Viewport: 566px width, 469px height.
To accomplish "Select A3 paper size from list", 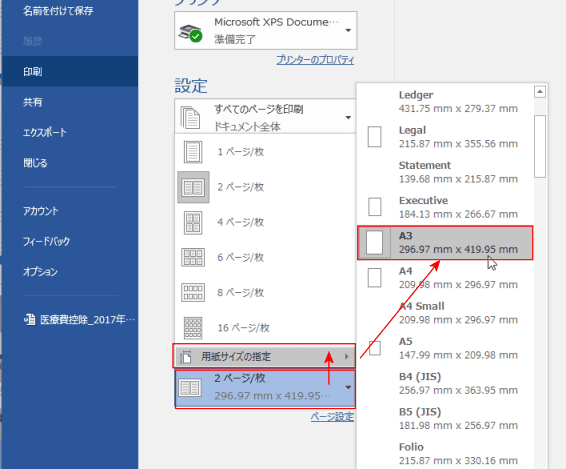I will click(x=445, y=243).
